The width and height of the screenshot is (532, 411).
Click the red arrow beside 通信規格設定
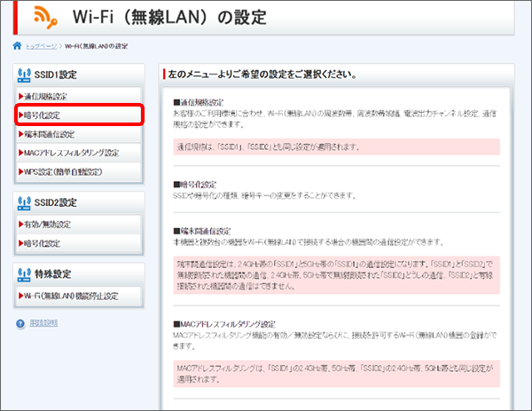(x=21, y=97)
